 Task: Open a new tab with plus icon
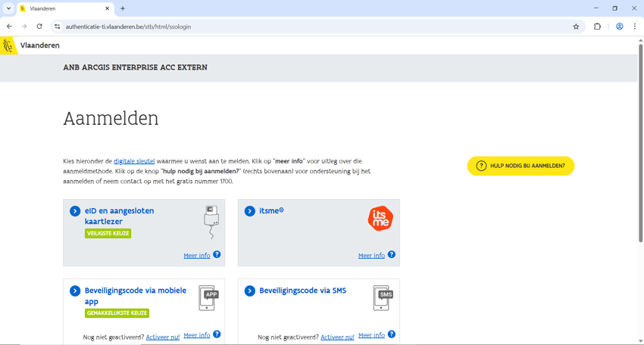click(x=123, y=8)
